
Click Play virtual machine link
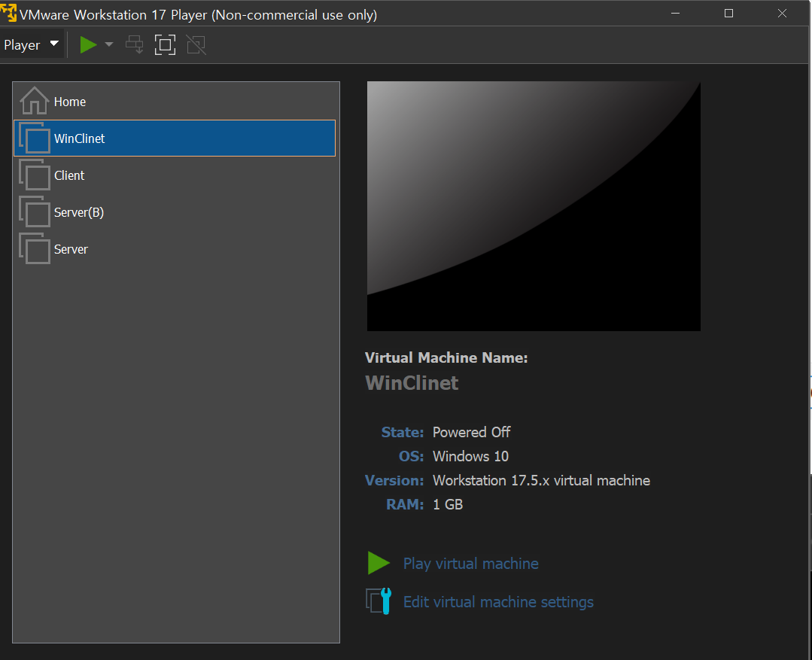471,564
